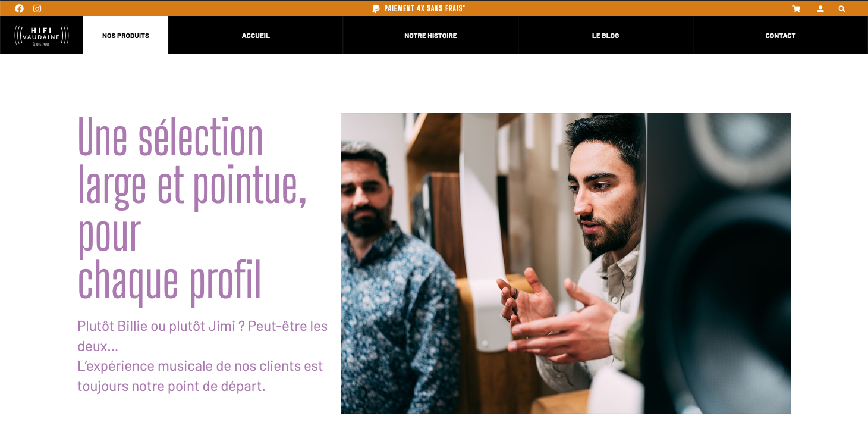Click the photo of two men talking
The image size is (868, 438).
click(x=565, y=263)
